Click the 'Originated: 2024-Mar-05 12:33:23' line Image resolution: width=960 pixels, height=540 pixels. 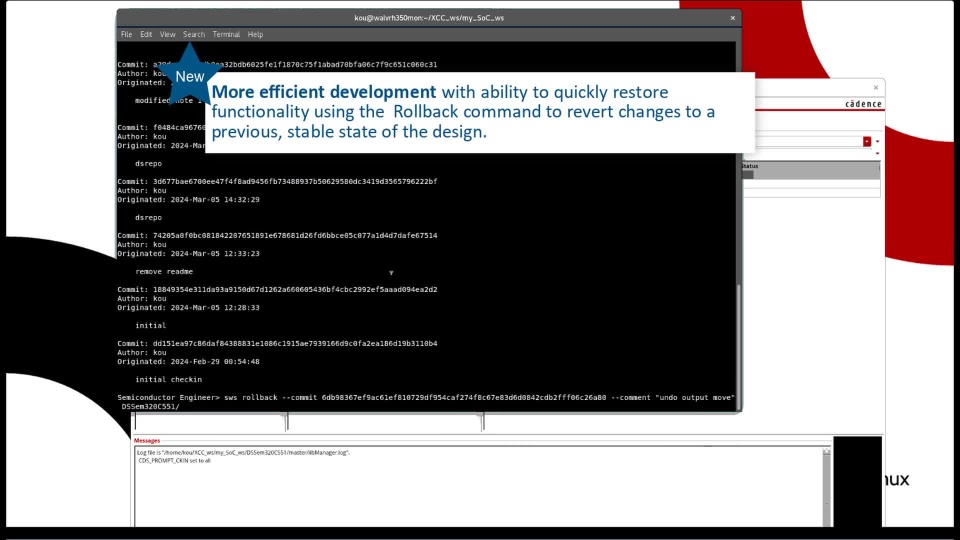coord(189,253)
